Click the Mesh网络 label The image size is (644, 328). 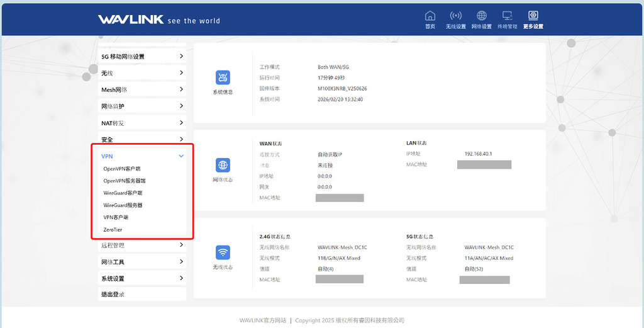click(x=114, y=89)
